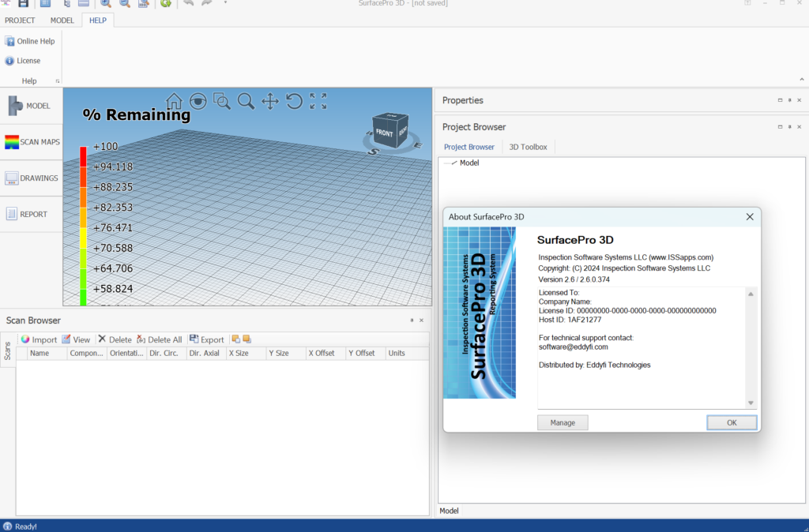The width and height of the screenshot is (809, 532).
Task: Click Import in the Scan Browser toolbar
Action: [x=39, y=339]
